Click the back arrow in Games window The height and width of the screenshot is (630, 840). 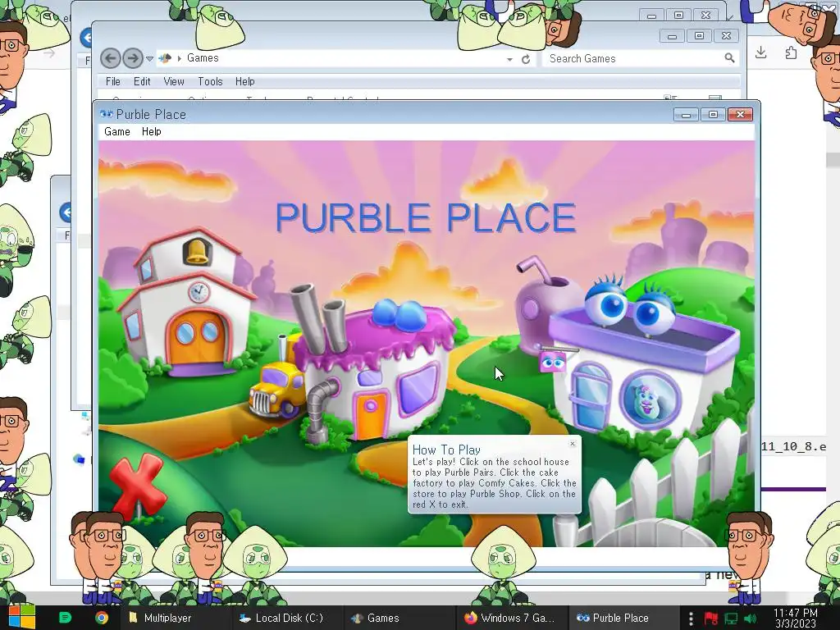tap(111, 58)
